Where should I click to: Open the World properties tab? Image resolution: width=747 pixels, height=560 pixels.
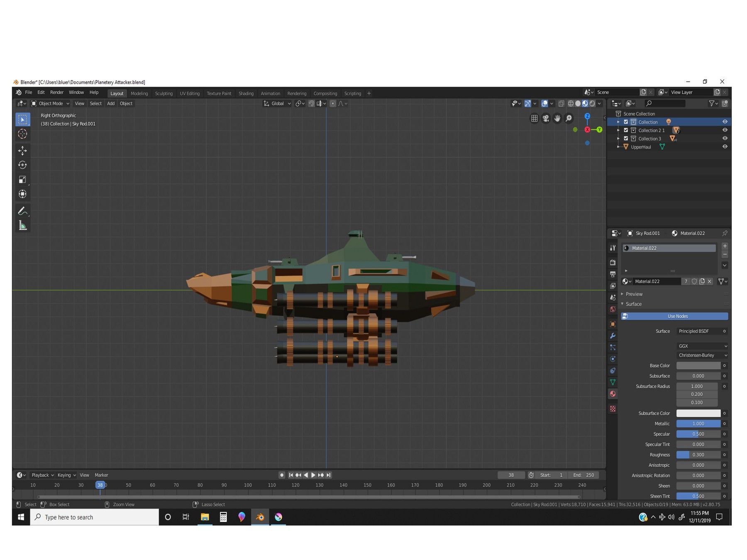(x=613, y=309)
